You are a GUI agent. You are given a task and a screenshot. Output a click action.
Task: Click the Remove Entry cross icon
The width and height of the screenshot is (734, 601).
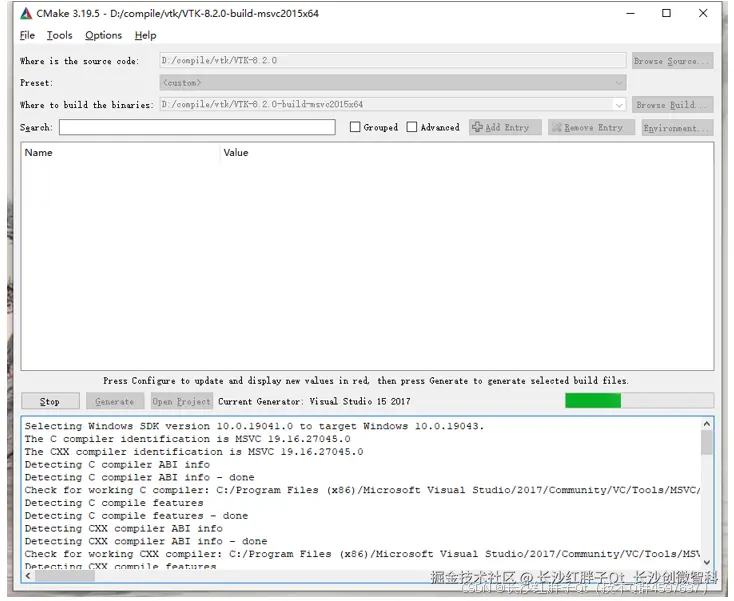[557, 127]
